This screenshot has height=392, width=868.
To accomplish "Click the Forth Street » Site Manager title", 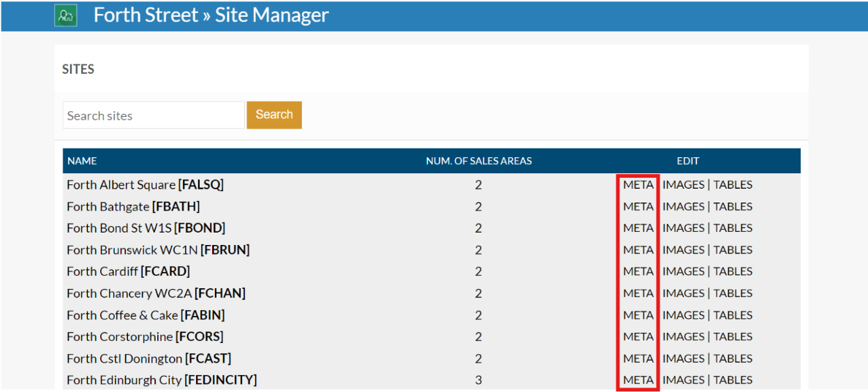I will (x=211, y=15).
